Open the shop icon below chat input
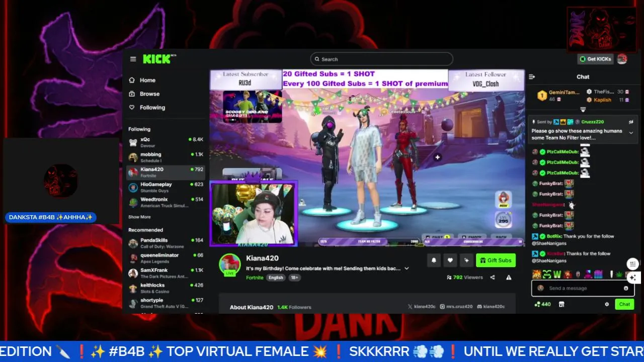The image size is (644, 362). click(x=562, y=304)
